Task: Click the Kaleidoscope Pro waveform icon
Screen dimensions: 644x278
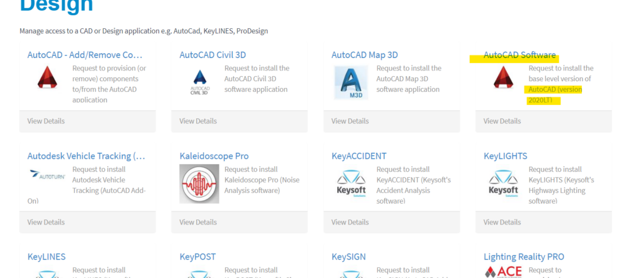Action: tap(199, 184)
